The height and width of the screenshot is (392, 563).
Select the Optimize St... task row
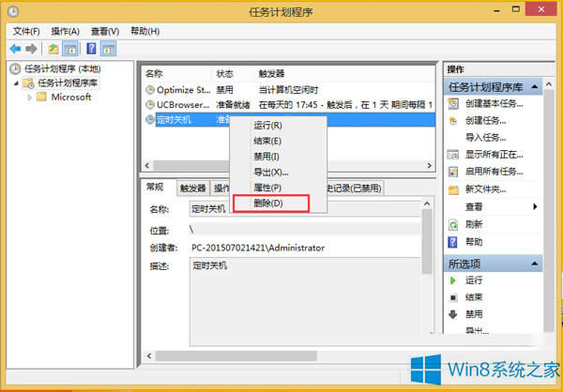coord(289,90)
